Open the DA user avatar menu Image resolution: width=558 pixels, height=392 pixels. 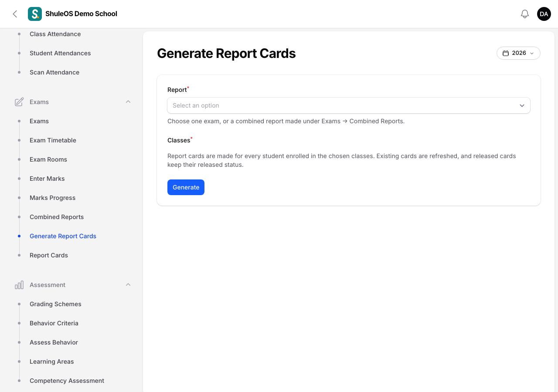click(x=544, y=14)
